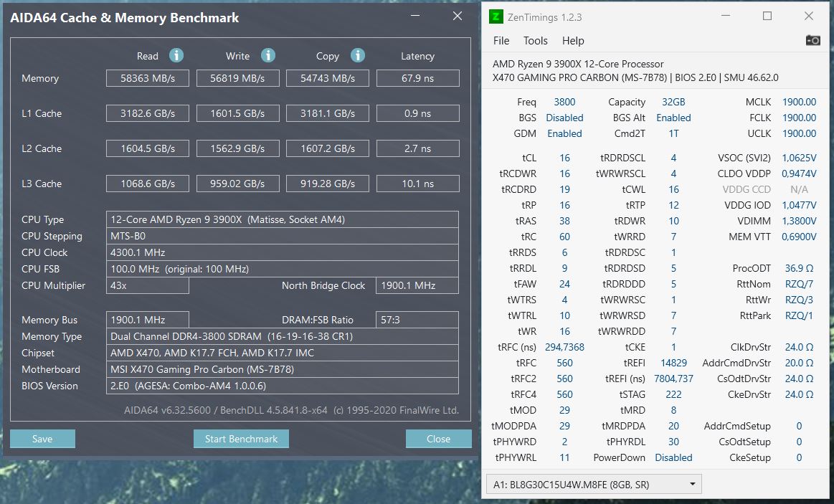
Task: Click the Motherboard field MSI X470
Action: coord(283,369)
